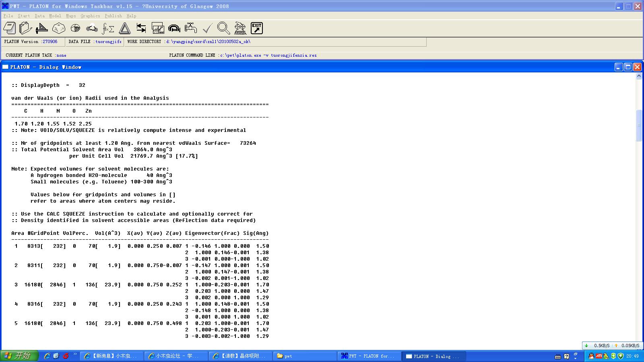Click the opposing arrows transform icon

[x=141, y=28]
